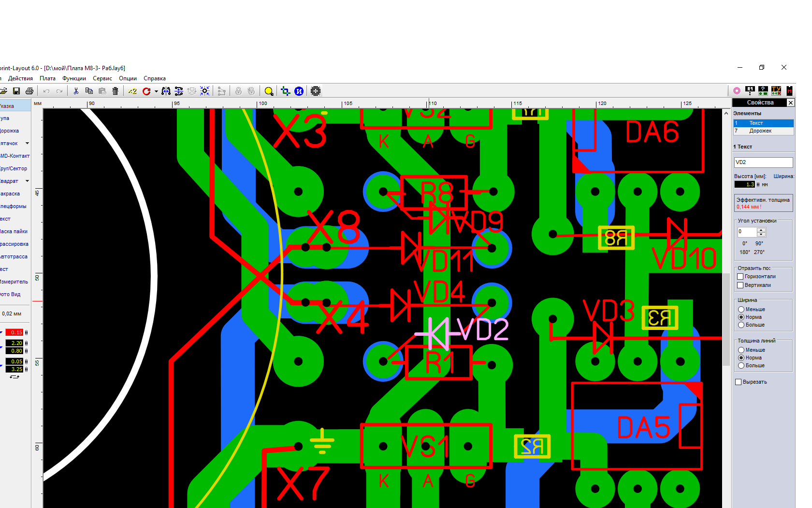Select Норма under Толщина линий
812x508 pixels.
[x=741, y=358]
